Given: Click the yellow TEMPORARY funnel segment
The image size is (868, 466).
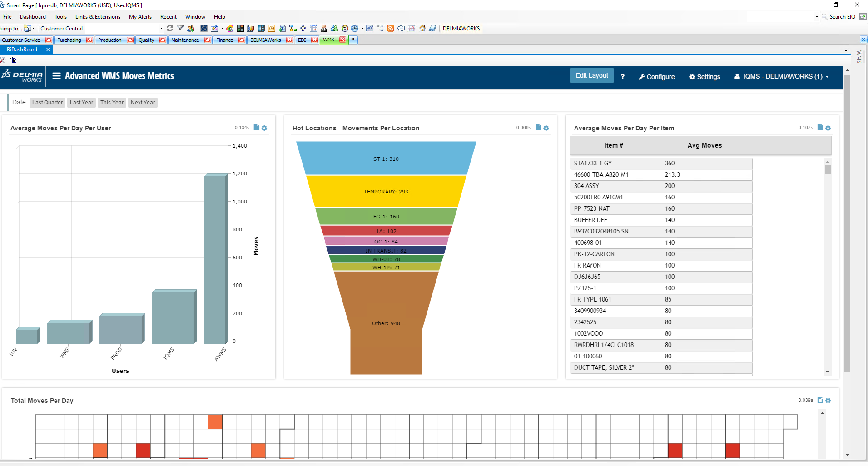Looking at the screenshot, I should pyautogui.click(x=386, y=192).
